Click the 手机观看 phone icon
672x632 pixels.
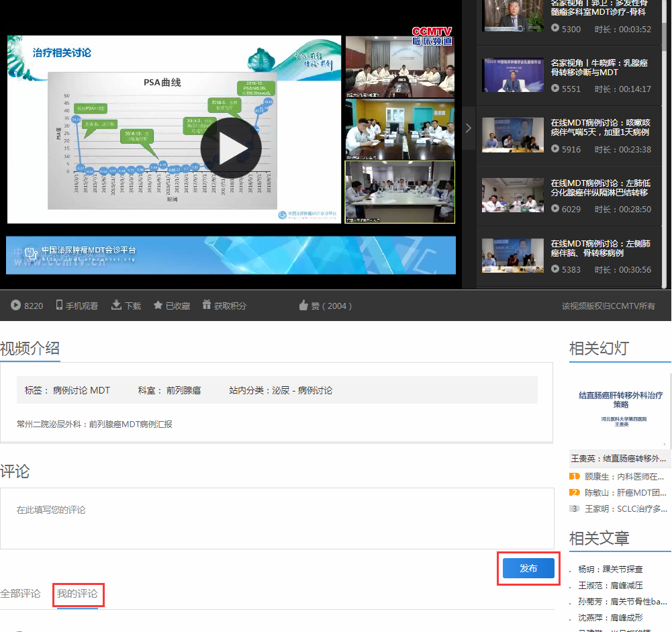coord(59,305)
